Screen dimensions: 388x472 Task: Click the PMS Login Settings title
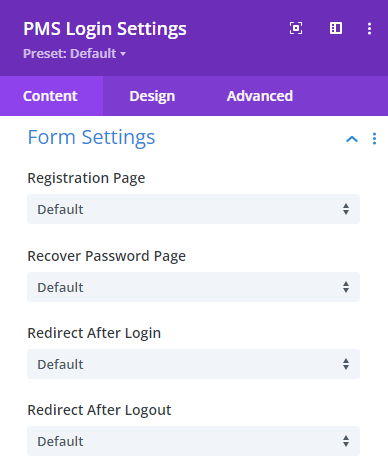(x=105, y=29)
